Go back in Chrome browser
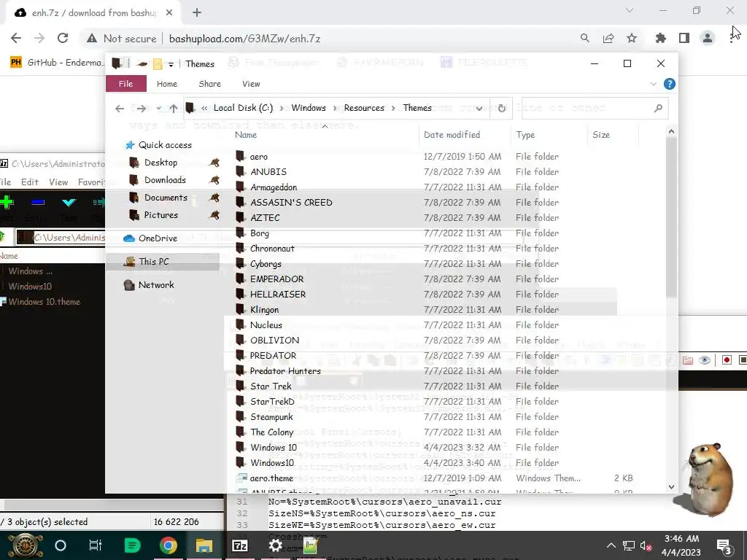 pos(16,38)
